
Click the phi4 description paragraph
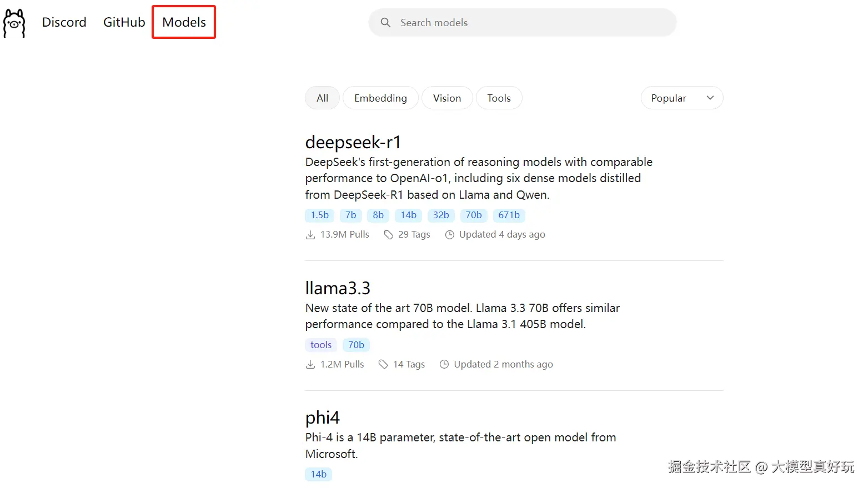(460, 446)
